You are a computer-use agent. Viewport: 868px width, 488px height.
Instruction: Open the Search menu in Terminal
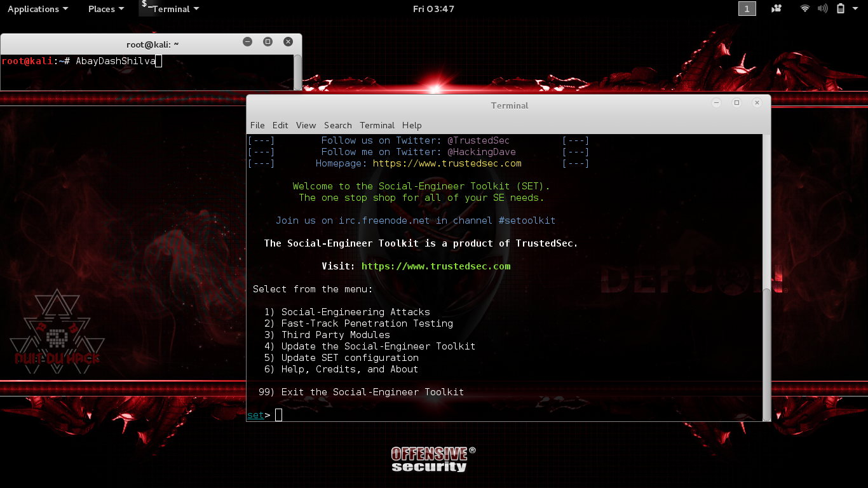(337, 125)
